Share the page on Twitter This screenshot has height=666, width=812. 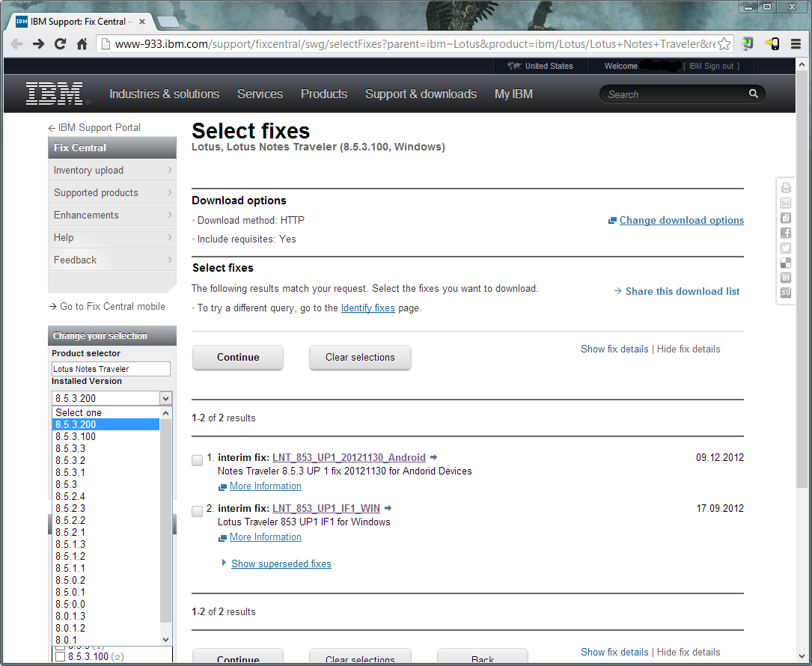(x=786, y=248)
